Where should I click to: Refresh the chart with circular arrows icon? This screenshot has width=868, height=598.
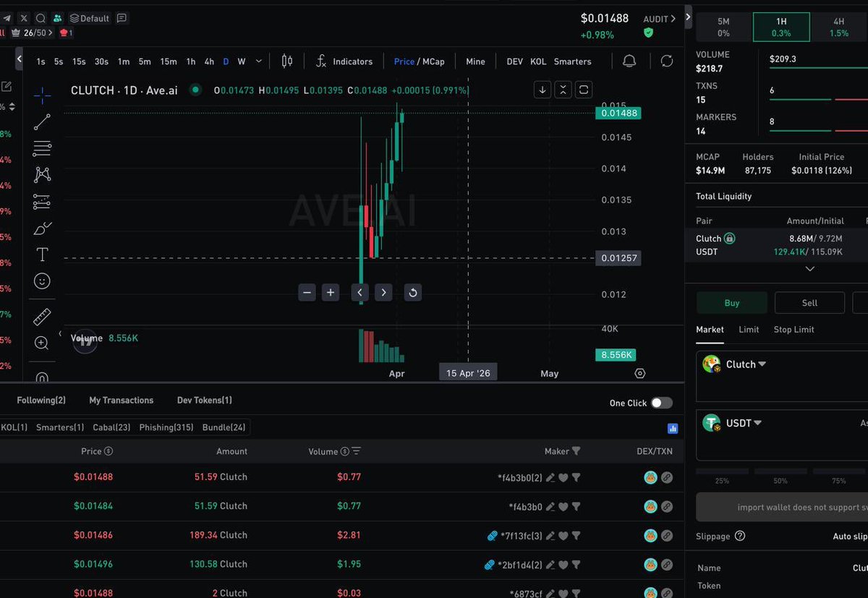coord(667,61)
